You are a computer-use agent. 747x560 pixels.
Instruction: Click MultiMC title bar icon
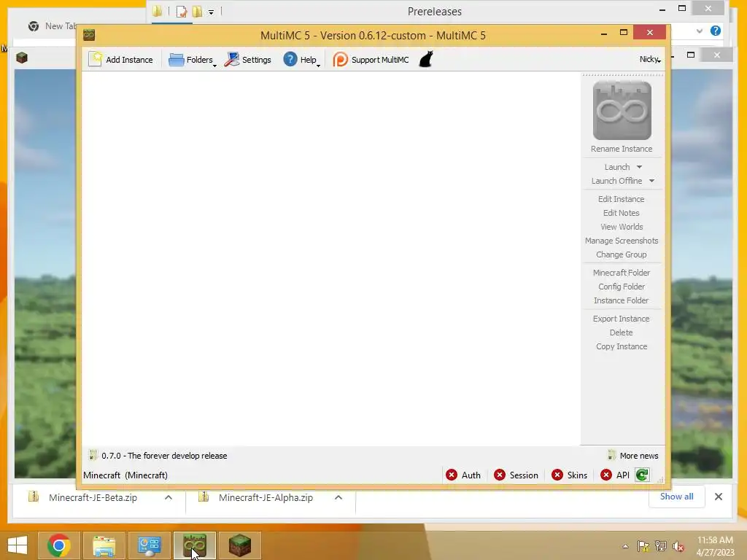point(89,35)
